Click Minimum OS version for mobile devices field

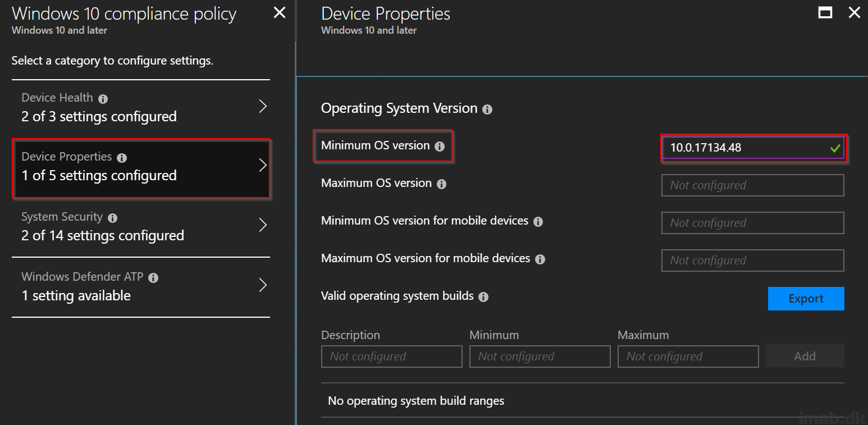[753, 223]
